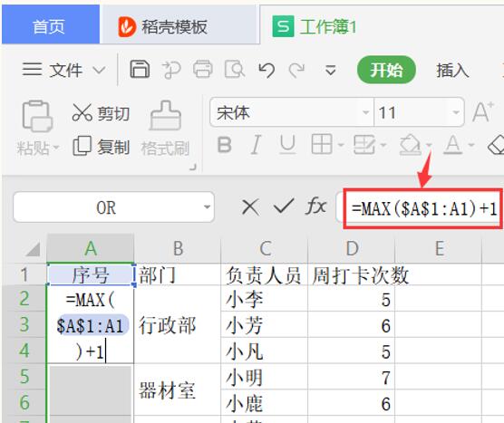Click the Select All corner triangle
This screenshot has width=504, height=423.
[x=34, y=250]
